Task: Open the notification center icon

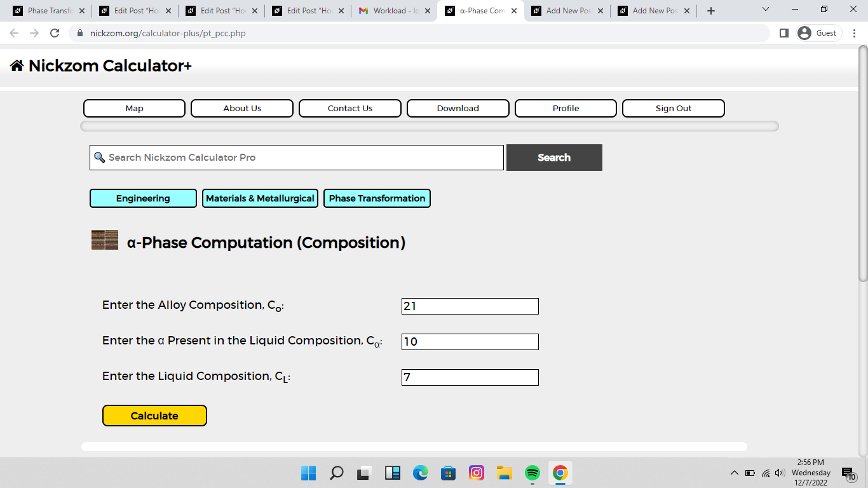Action: click(849, 473)
